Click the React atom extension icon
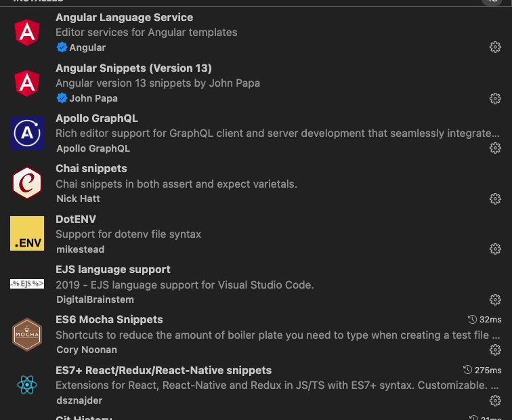 tap(27, 385)
